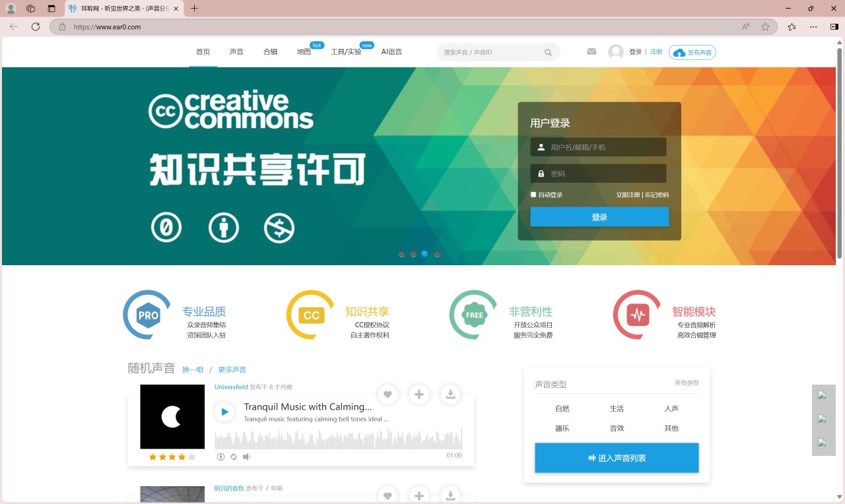Rate the Tranquil Music sound with stars
The image size is (845, 504).
click(x=172, y=457)
